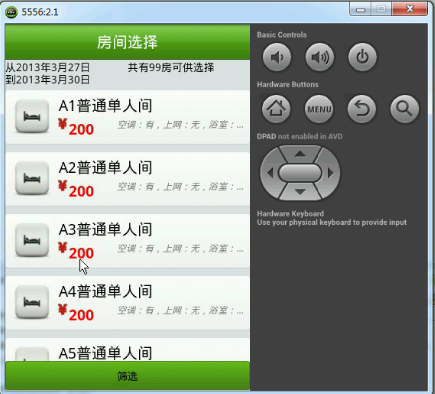Maximize the emulator window

point(381,9)
